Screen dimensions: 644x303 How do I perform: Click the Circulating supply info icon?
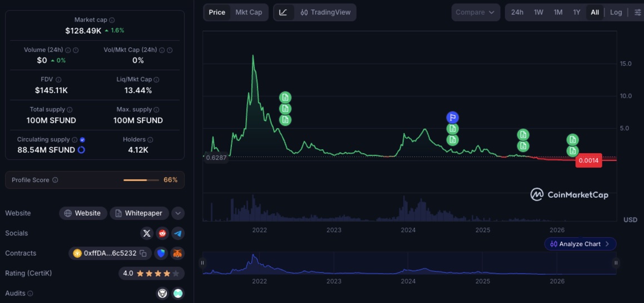[x=75, y=140]
